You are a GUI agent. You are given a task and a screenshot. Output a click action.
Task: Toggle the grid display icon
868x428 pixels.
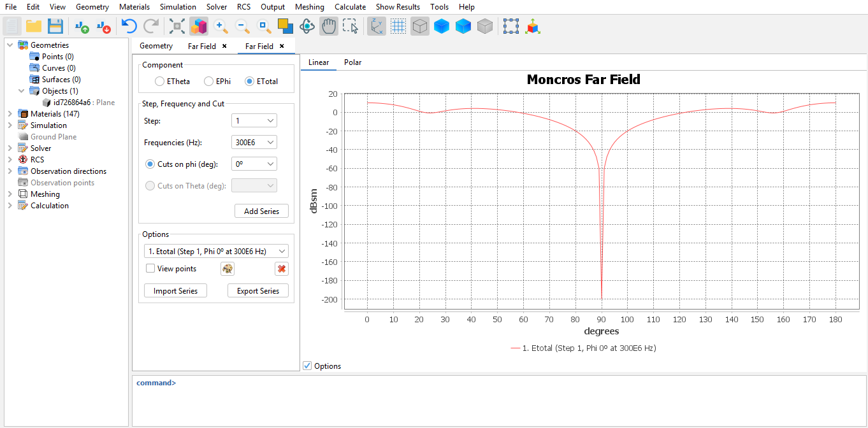point(398,26)
